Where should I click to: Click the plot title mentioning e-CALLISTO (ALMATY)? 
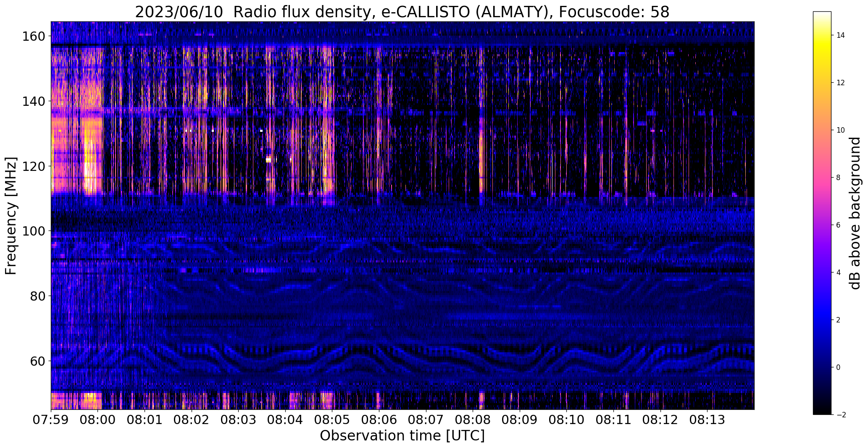402,12
